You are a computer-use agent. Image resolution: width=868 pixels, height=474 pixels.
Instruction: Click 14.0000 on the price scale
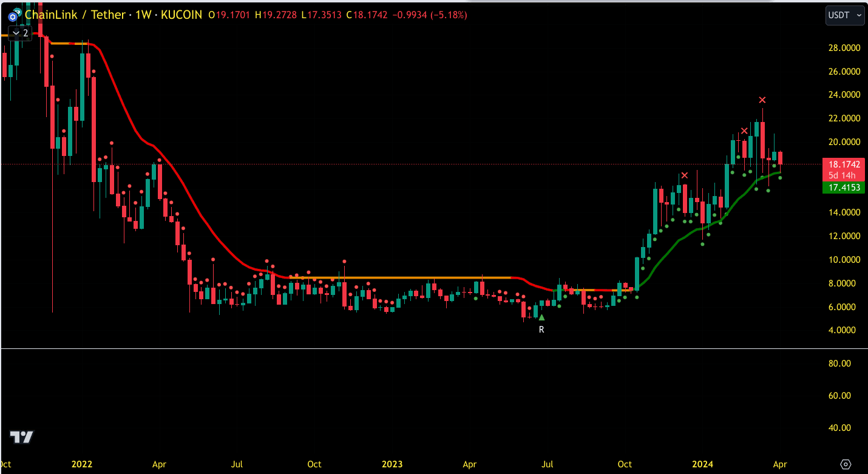844,212
